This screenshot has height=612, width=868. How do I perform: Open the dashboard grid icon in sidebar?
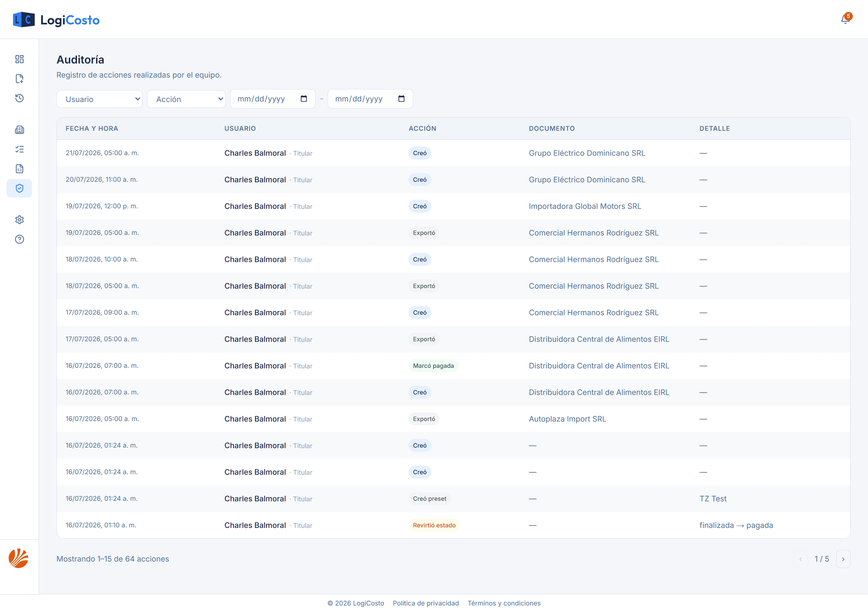(19, 59)
